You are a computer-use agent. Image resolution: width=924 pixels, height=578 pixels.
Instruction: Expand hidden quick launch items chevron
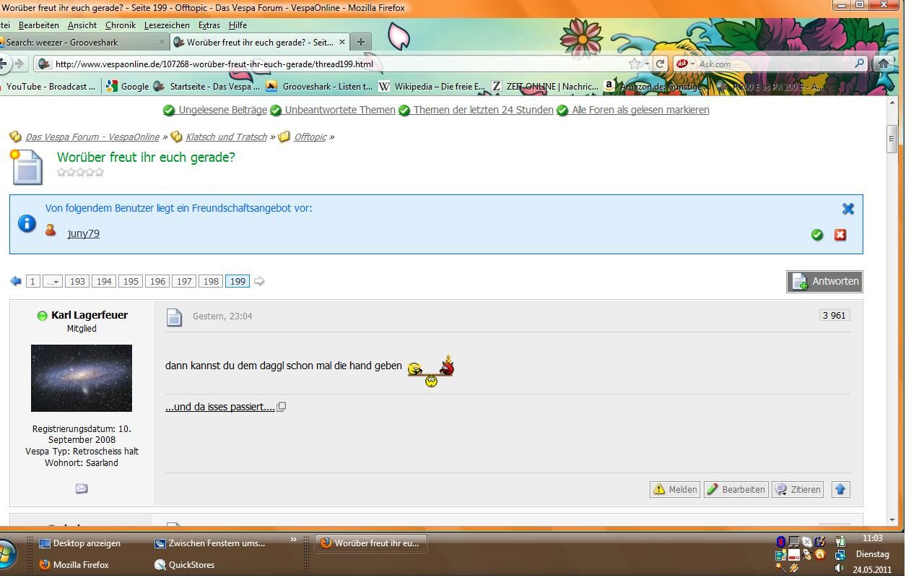click(294, 539)
